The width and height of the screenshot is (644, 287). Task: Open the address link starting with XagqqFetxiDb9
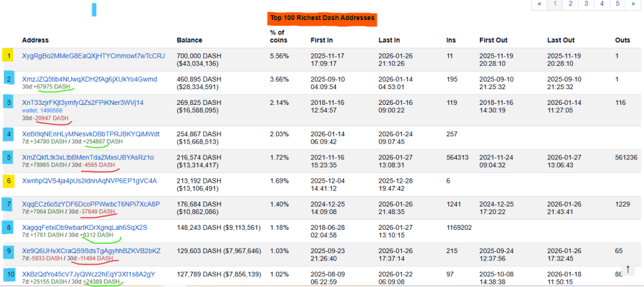(84, 227)
